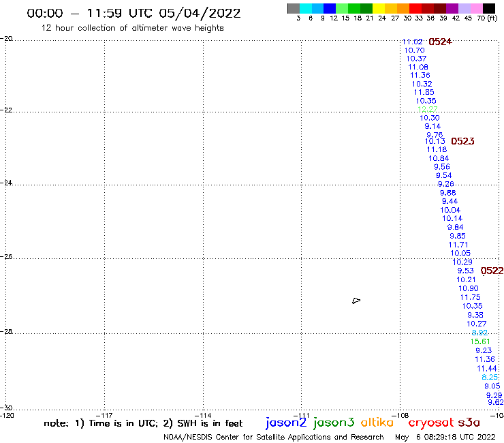Click the wave height reading 10.29
504x443 pixels.
click(x=462, y=262)
